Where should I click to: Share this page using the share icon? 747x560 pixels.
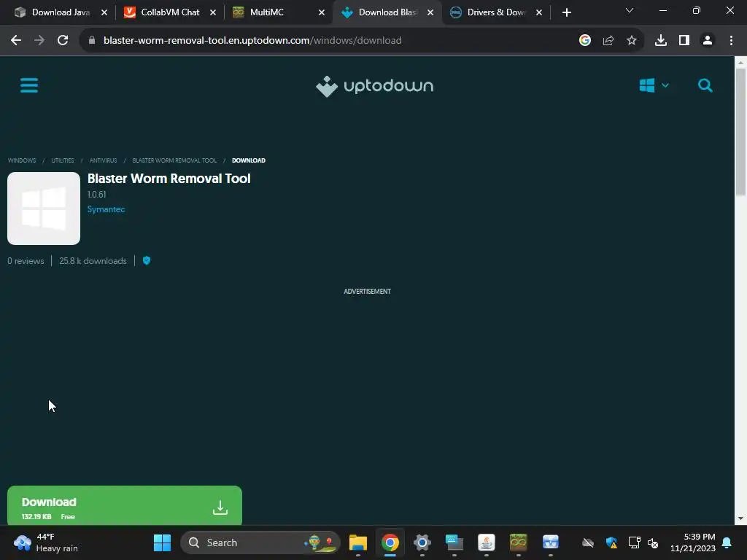pyautogui.click(x=608, y=41)
